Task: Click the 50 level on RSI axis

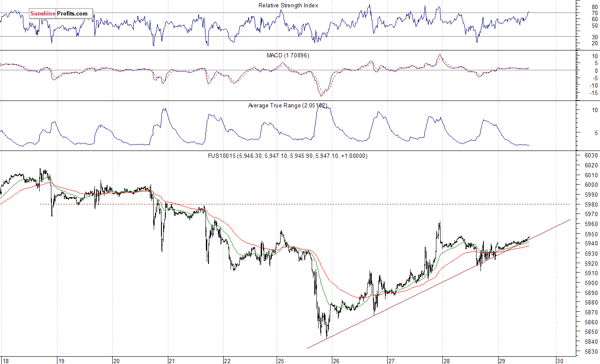Action: (594, 25)
